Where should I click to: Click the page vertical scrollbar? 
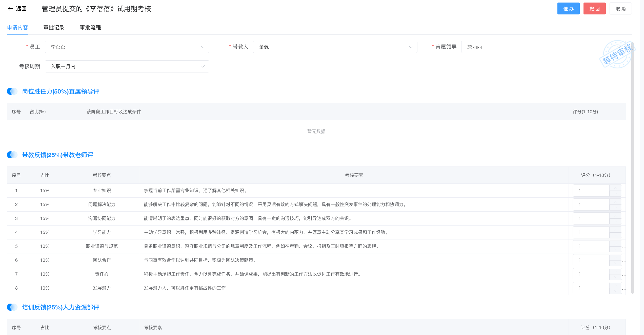(x=632, y=167)
